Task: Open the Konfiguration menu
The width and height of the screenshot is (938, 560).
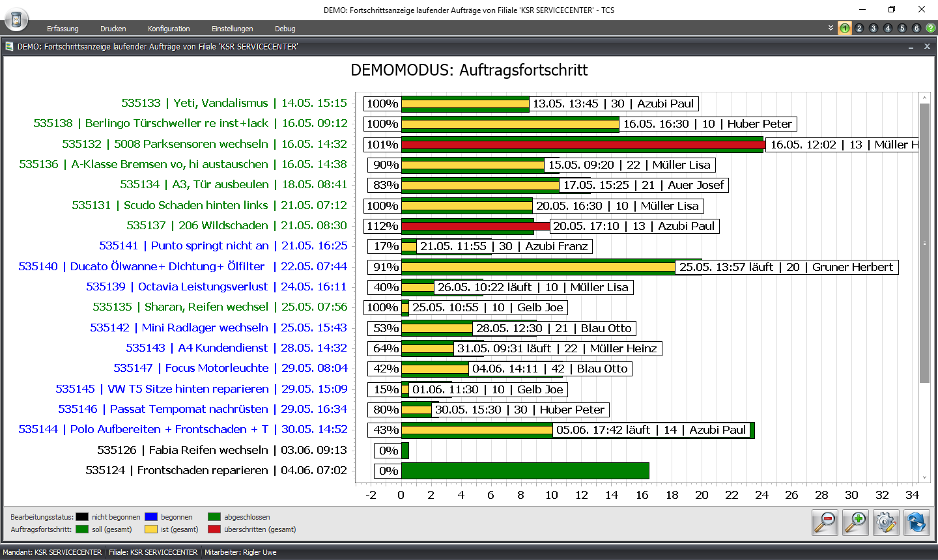Action: (169, 29)
